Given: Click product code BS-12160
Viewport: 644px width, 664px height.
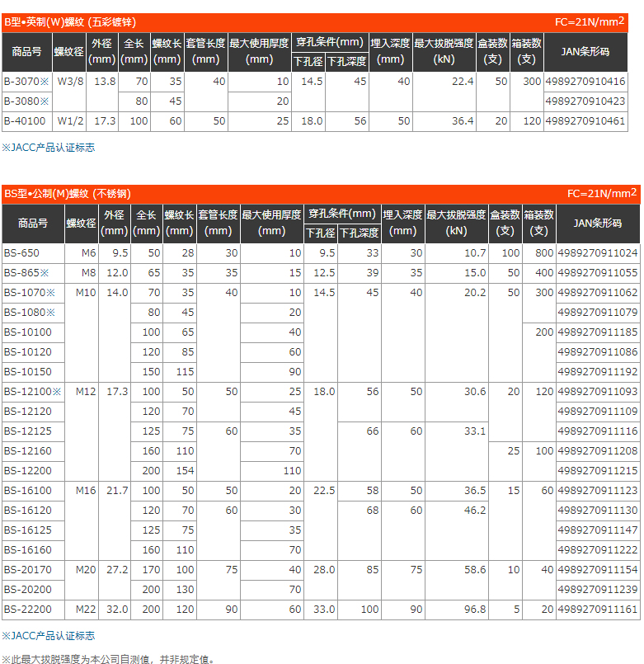Looking at the screenshot, I should tap(28, 451).
